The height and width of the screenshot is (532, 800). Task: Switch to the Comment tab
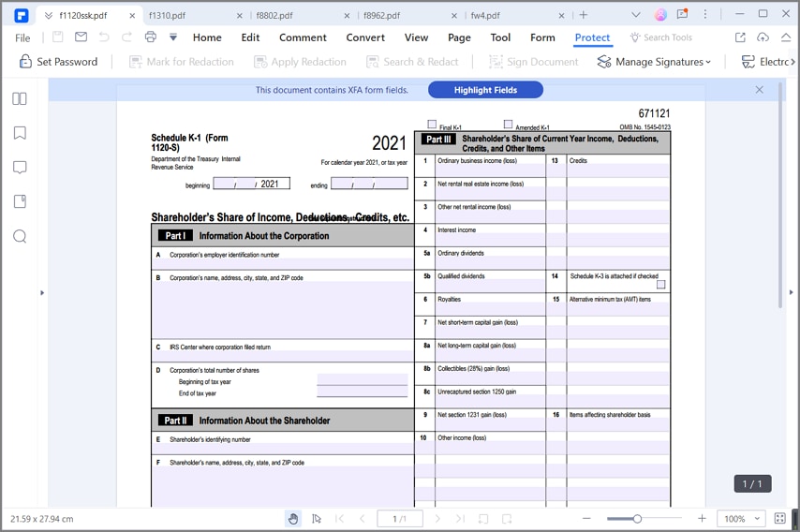(303, 37)
